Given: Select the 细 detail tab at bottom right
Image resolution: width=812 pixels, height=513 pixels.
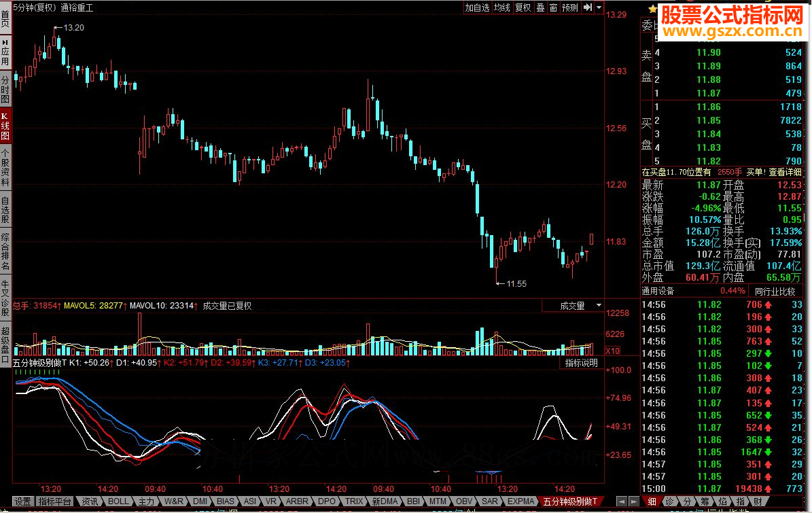Looking at the screenshot, I should 652,501.
